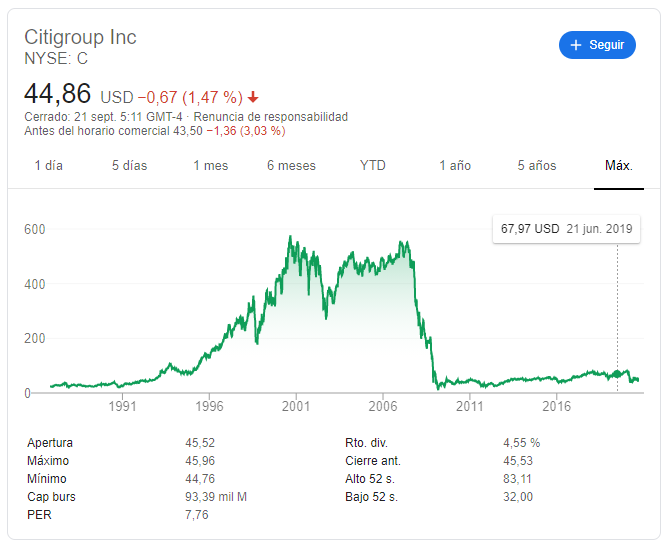Click the 2011 axis label
670x548 pixels.
pos(470,406)
